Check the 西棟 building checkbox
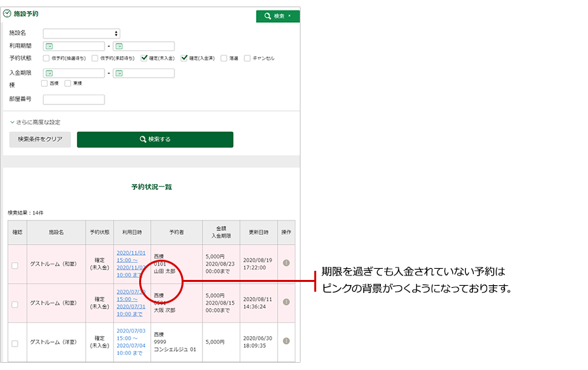The width and height of the screenshot is (588, 370). tap(44, 84)
